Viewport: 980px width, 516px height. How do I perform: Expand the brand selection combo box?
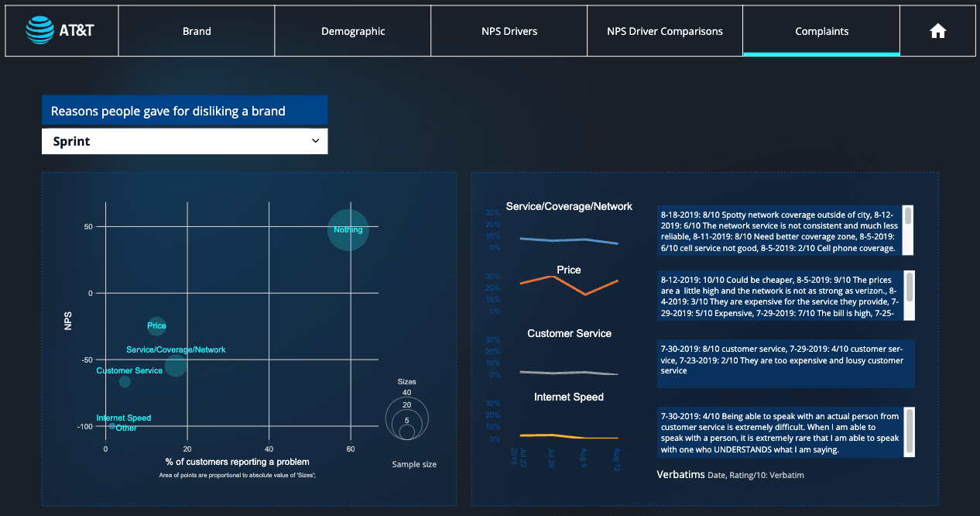[x=184, y=141]
